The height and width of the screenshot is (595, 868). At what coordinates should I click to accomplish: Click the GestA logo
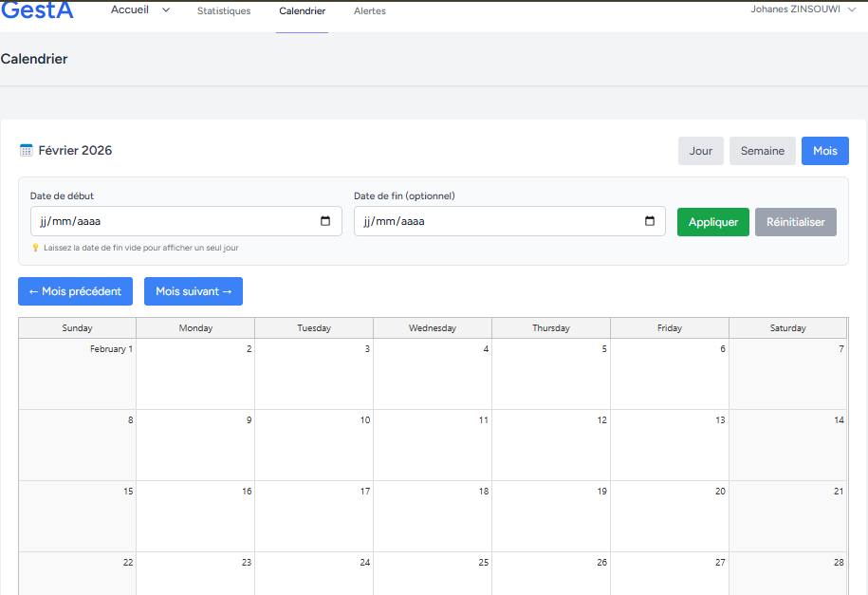[x=36, y=9]
